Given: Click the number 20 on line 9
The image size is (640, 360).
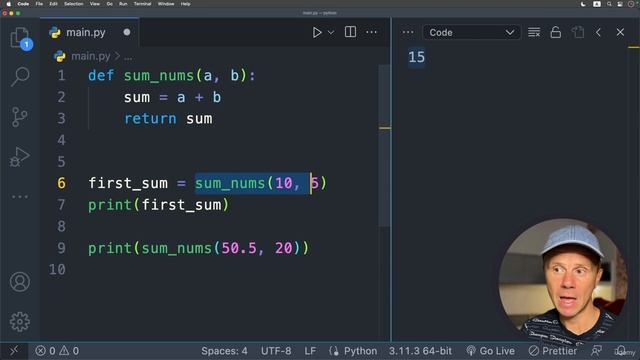Looking at the screenshot, I should 284,248.
